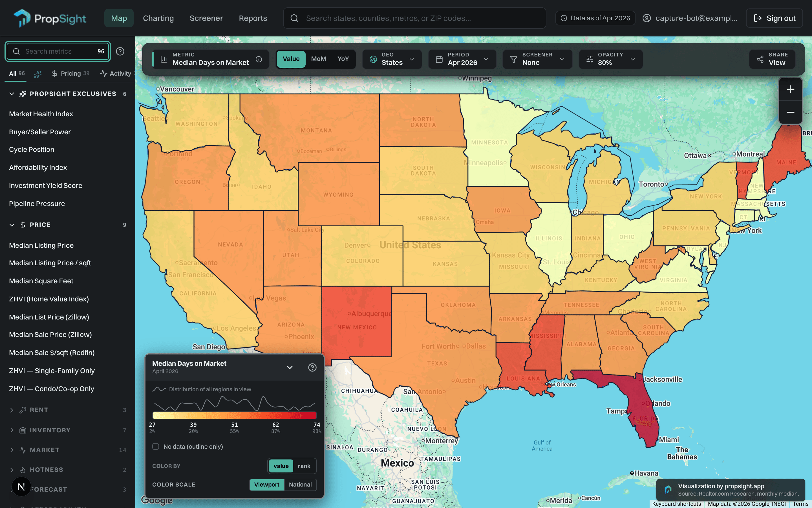Click the Share View button
The image size is (812, 508).
click(772, 60)
